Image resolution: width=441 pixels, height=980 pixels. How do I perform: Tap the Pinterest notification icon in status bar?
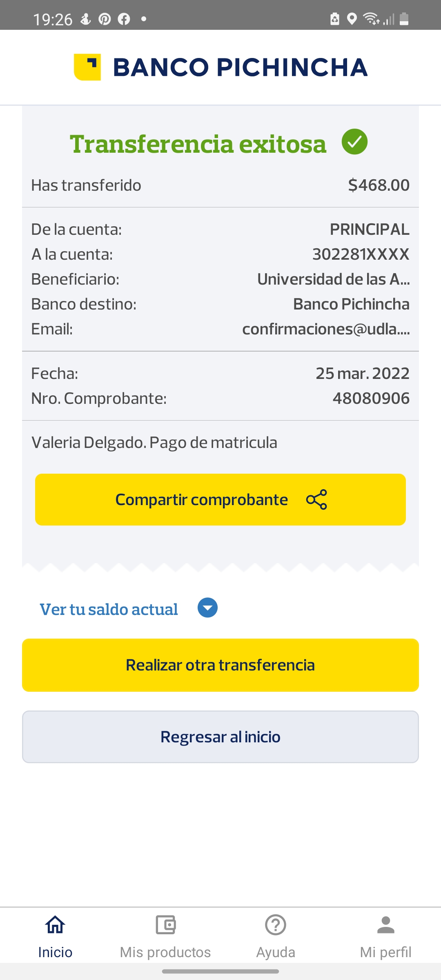105,19
